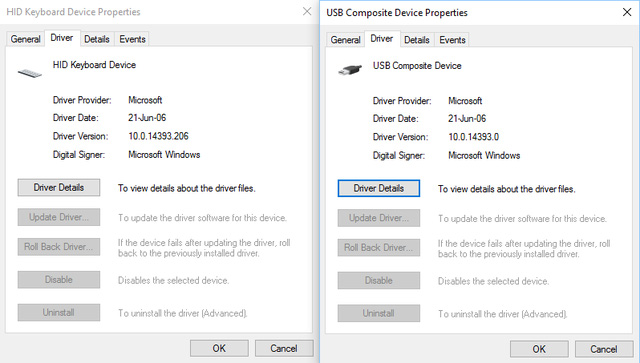Select driver version text 10.0.14393.0
This screenshot has width=640, height=363.
pos(473,137)
